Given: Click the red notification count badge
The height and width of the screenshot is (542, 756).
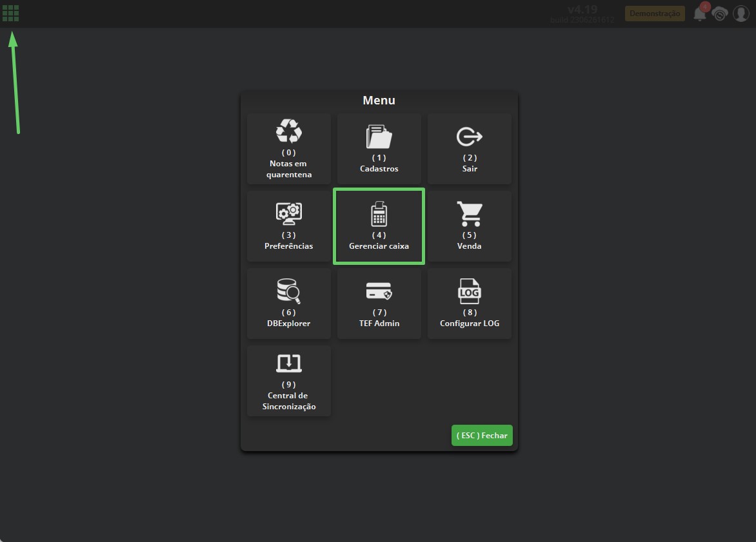Looking at the screenshot, I should click(x=705, y=6).
